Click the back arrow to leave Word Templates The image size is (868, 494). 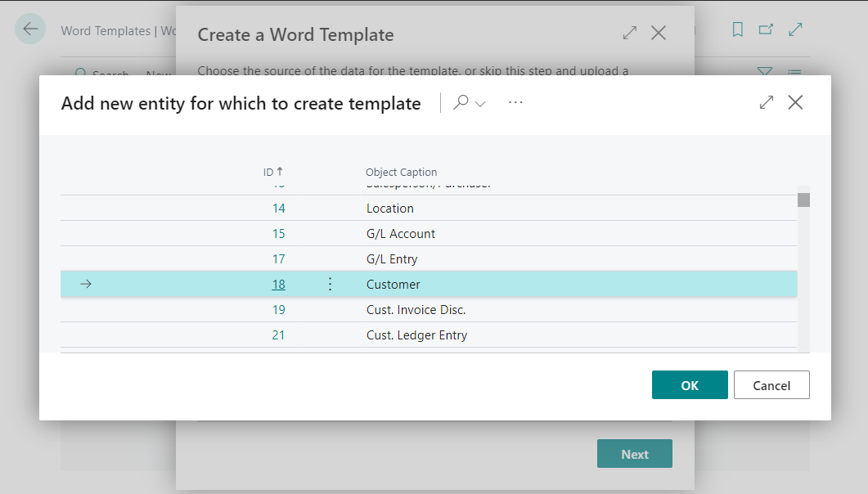click(x=29, y=29)
